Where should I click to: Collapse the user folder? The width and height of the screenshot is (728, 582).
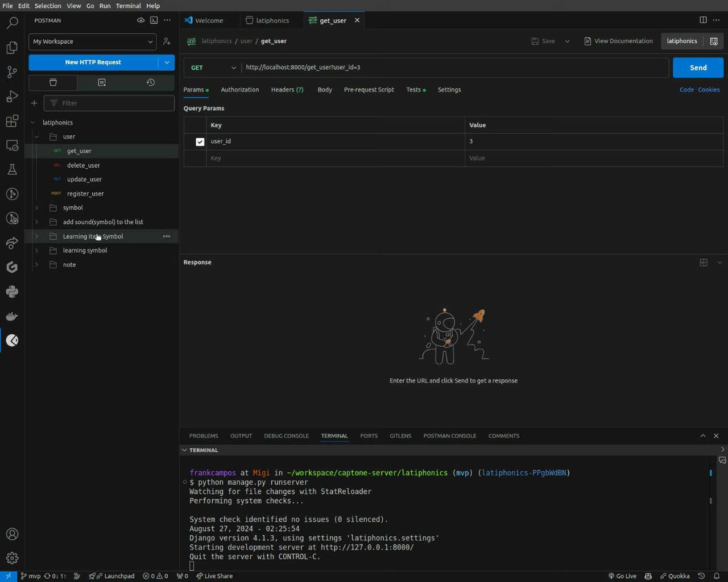click(37, 137)
